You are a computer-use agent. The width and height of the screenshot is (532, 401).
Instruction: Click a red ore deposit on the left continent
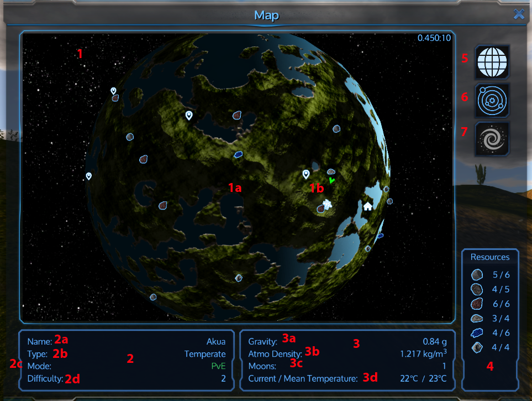pyautogui.click(x=143, y=159)
